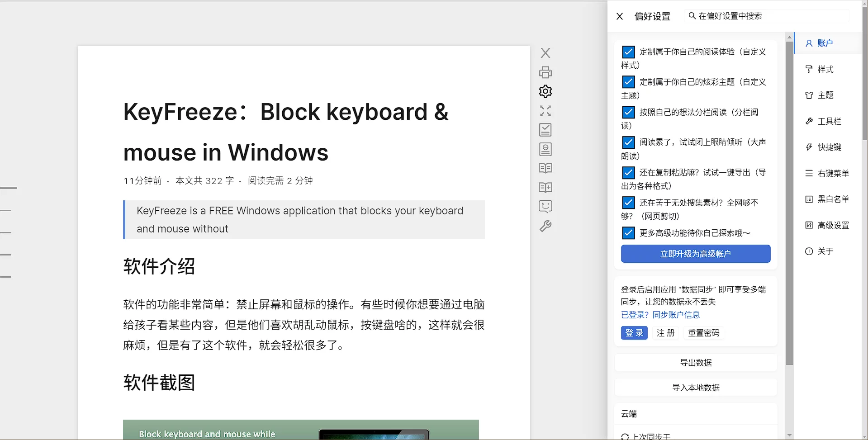Click the smiley feedback chat icon
868x440 pixels.
[545, 207]
